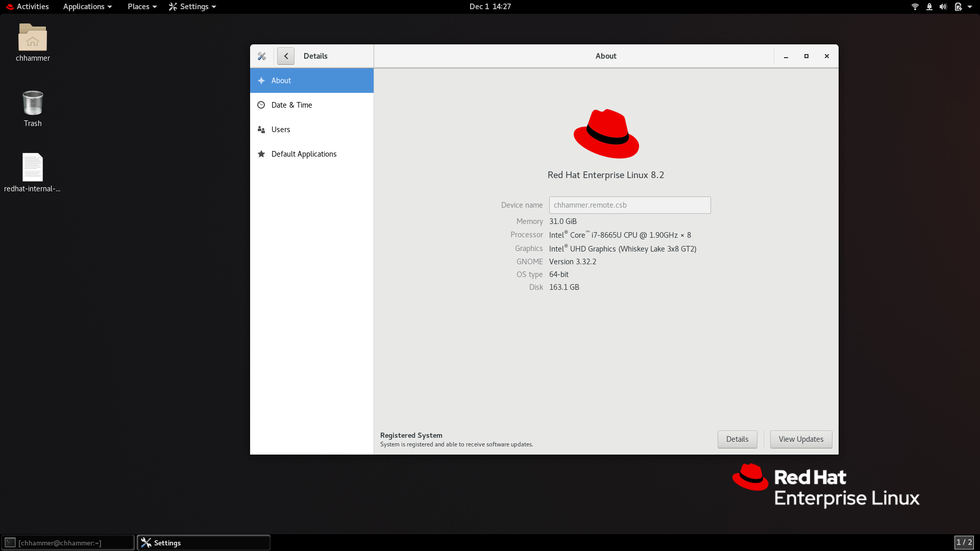Minimize the Settings window
Screen dimensions: 980x551
coord(786,56)
